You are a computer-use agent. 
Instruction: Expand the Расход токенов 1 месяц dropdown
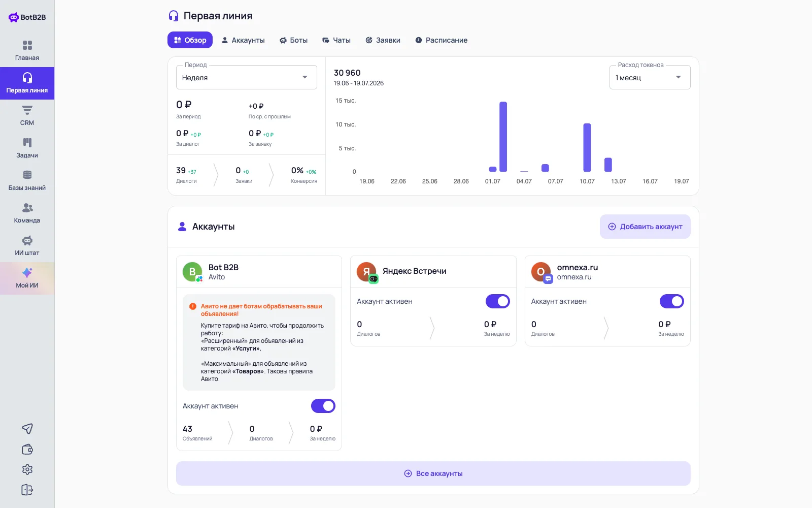click(650, 77)
